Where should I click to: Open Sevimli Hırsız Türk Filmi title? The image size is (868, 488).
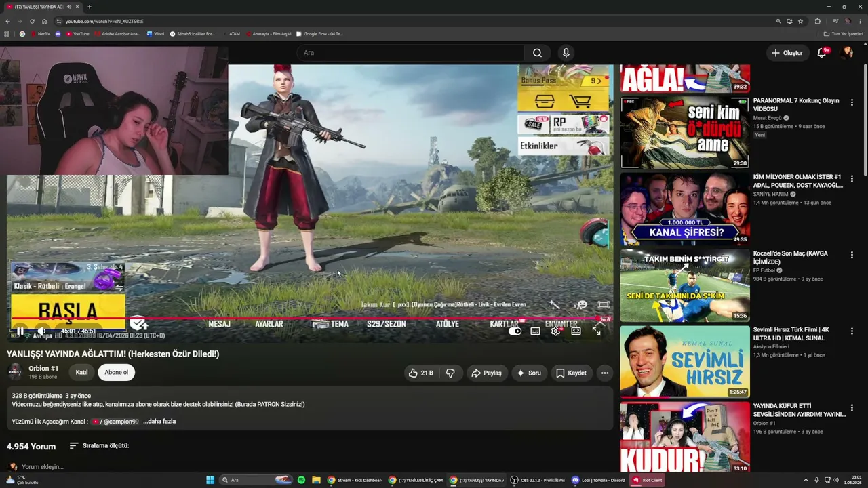pyautogui.click(x=791, y=333)
